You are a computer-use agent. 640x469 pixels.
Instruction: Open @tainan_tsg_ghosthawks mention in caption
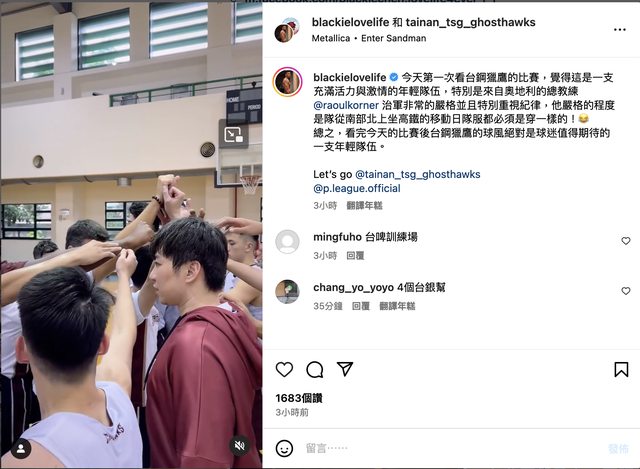point(418,174)
